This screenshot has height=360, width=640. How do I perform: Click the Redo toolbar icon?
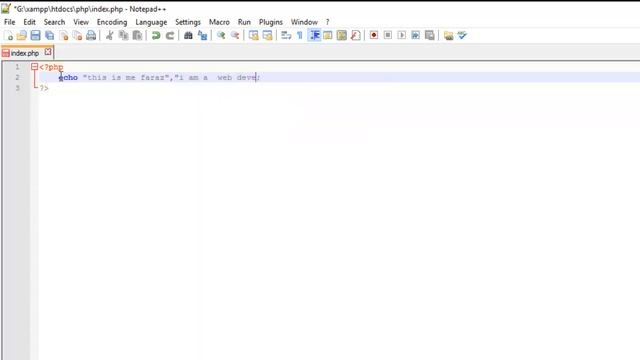pos(170,36)
